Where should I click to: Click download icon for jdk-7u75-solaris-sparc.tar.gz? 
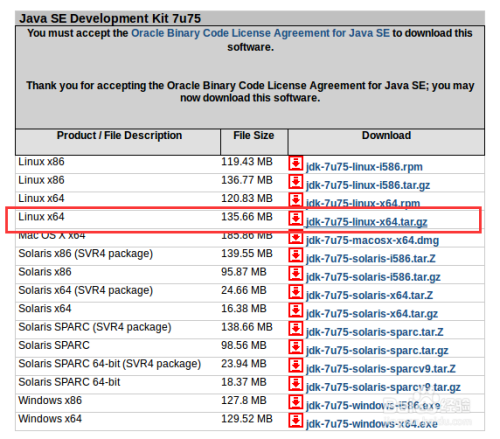tap(296, 347)
